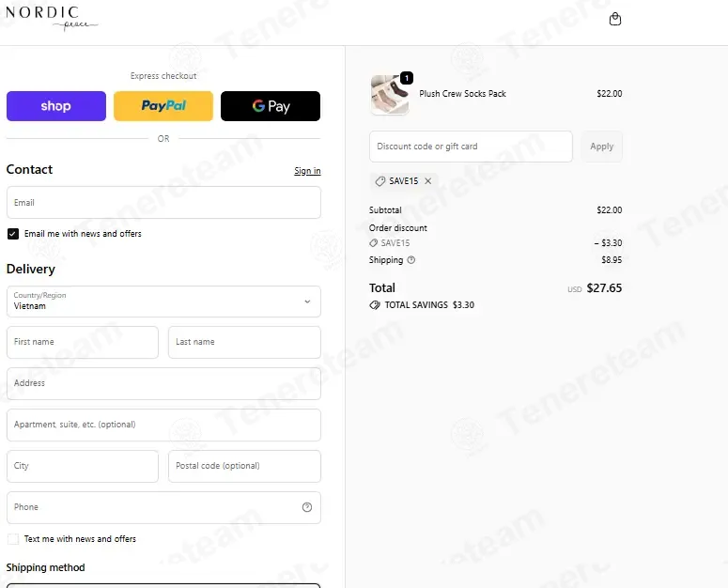Pay with PayPal express checkout
728x588 pixels.
[x=163, y=106]
